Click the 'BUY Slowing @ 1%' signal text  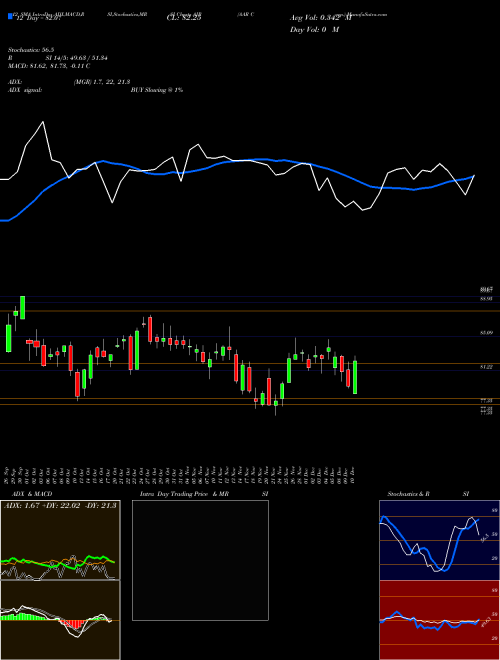point(157,90)
